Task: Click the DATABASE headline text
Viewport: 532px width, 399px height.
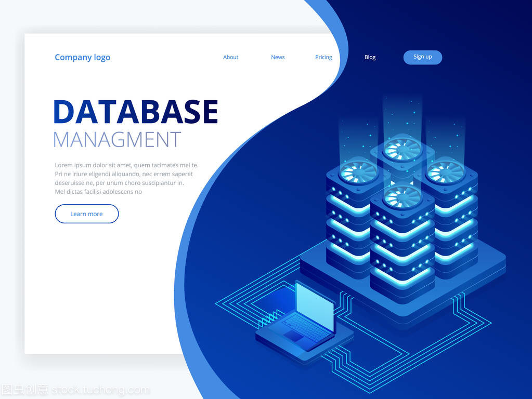Action: coord(135,112)
